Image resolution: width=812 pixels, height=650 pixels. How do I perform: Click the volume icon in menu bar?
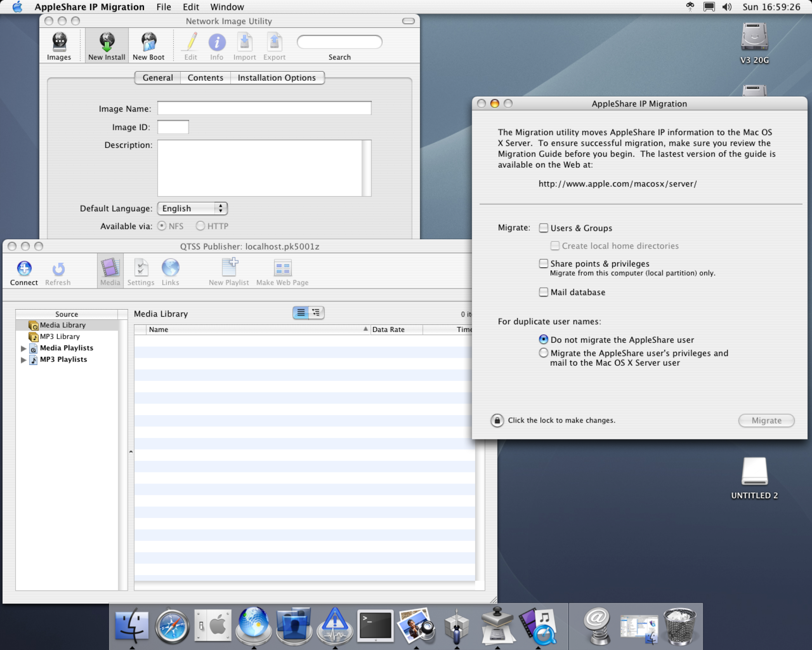pyautogui.click(x=727, y=7)
